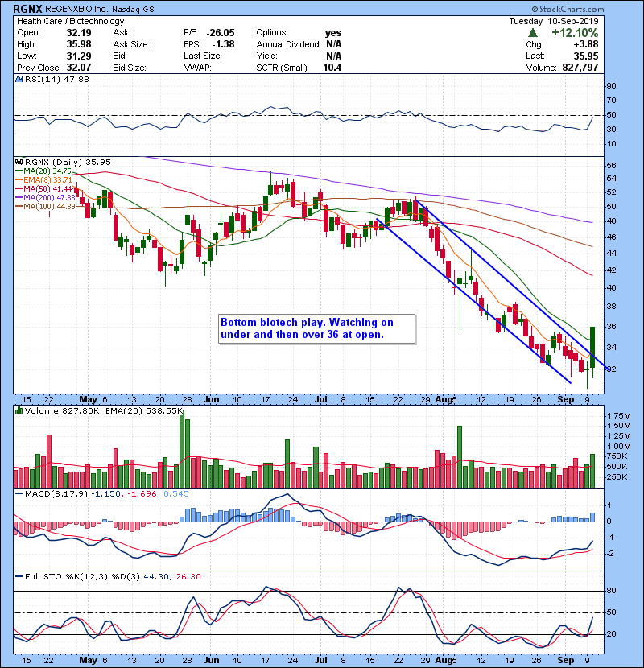Click the 'Bottom biotech play' annotation box

tap(316, 328)
